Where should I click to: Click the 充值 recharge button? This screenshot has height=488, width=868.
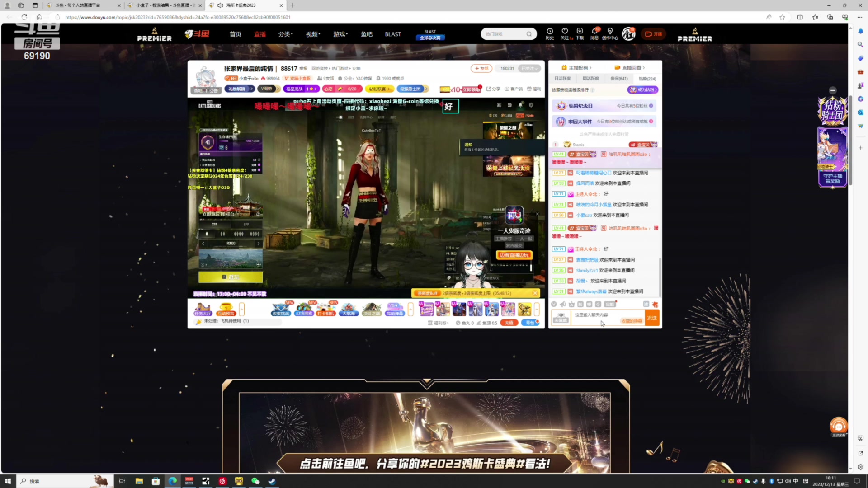tap(509, 323)
